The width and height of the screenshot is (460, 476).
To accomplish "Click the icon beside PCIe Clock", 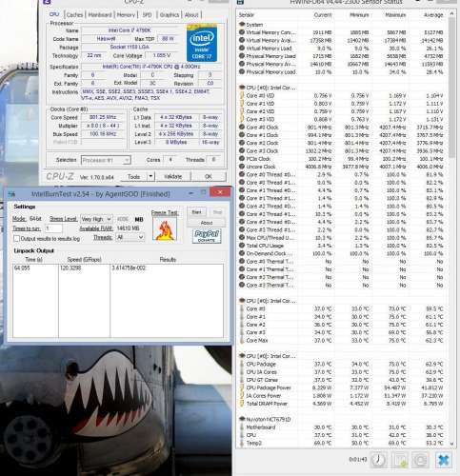I will (x=242, y=159).
